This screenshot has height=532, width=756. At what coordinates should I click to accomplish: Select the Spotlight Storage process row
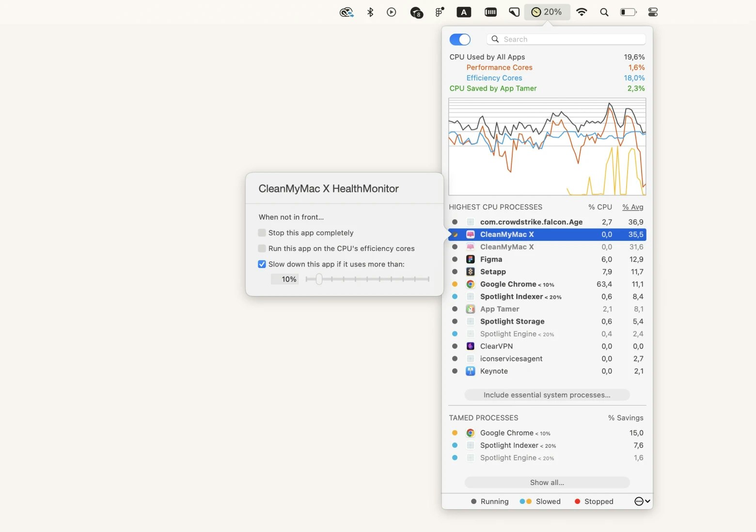click(x=547, y=321)
